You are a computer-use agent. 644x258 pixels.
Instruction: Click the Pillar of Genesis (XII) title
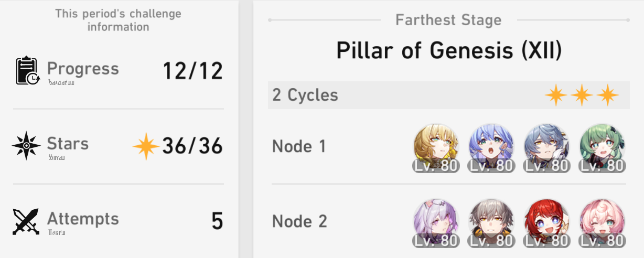point(449,51)
